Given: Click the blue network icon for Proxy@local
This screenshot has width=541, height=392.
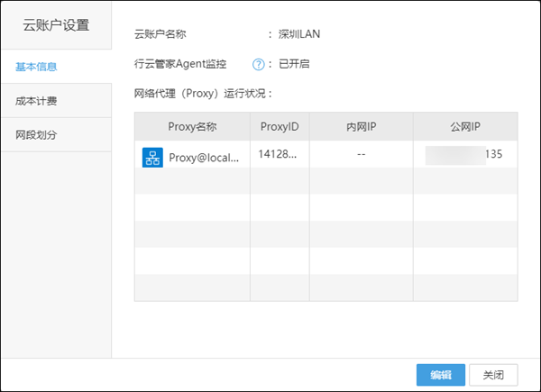Looking at the screenshot, I should 152,157.
